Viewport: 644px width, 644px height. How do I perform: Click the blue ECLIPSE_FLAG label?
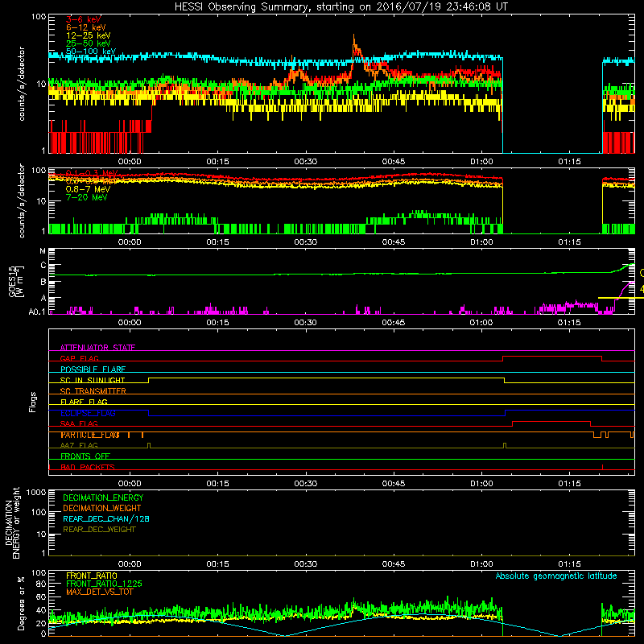(88, 413)
